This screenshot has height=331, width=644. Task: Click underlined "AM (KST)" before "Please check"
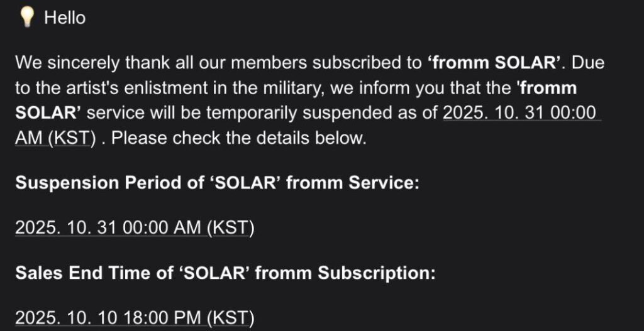(x=55, y=138)
